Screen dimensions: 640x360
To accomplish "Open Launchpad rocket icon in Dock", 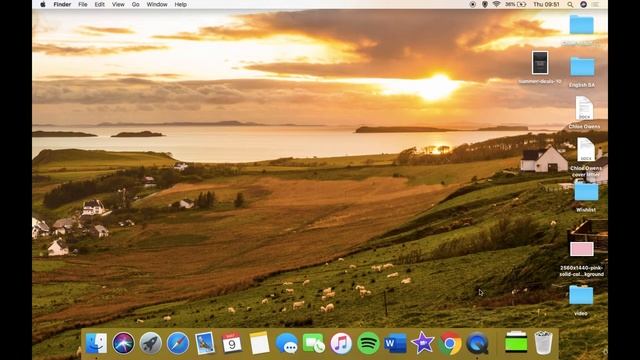I will pyautogui.click(x=150, y=343).
